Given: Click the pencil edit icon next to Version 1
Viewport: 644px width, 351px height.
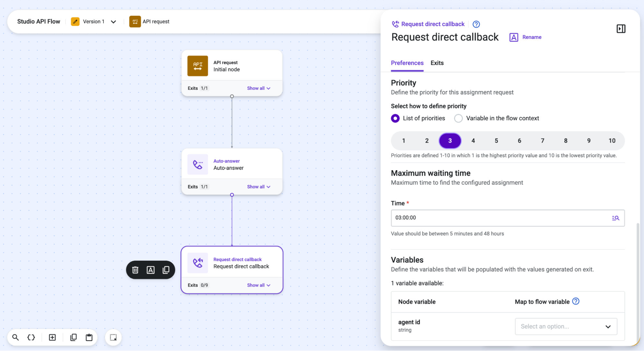Looking at the screenshot, I should [x=75, y=22].
